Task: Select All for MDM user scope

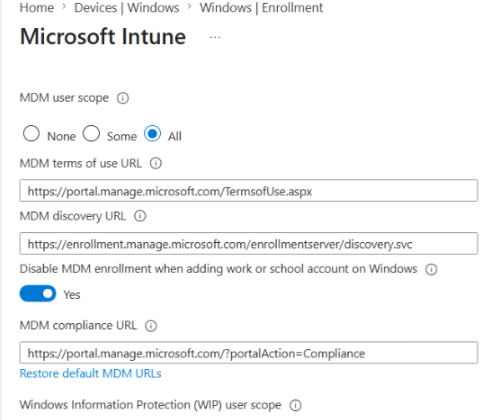Action: coord(152,134)
